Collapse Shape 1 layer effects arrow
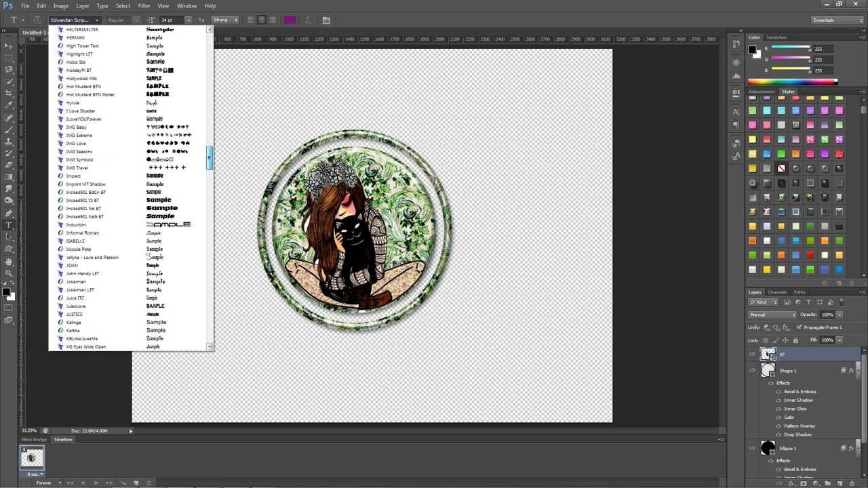The height and width of the screenshot is (488, 868). pyautogui.click(x=858, y=371)
